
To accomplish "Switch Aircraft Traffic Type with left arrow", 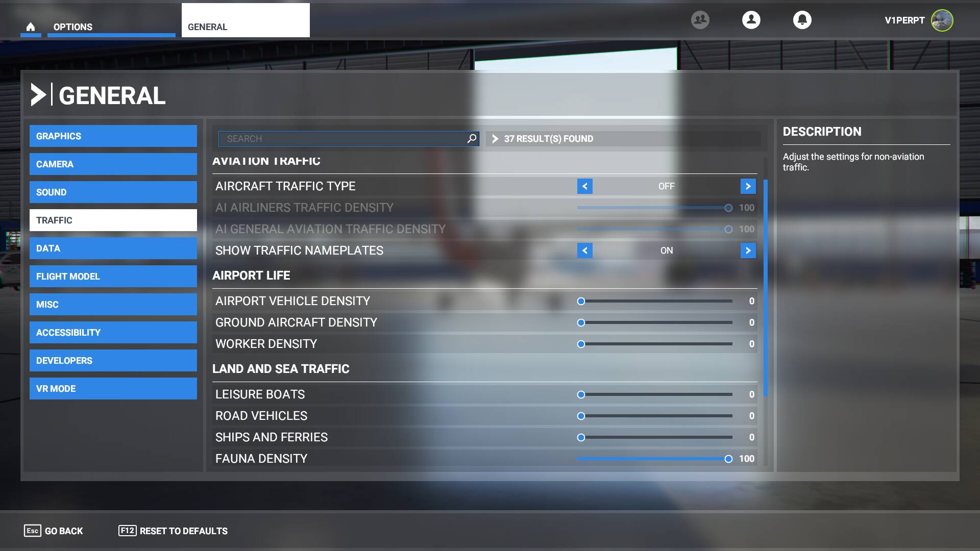I will tap(584, 186).
